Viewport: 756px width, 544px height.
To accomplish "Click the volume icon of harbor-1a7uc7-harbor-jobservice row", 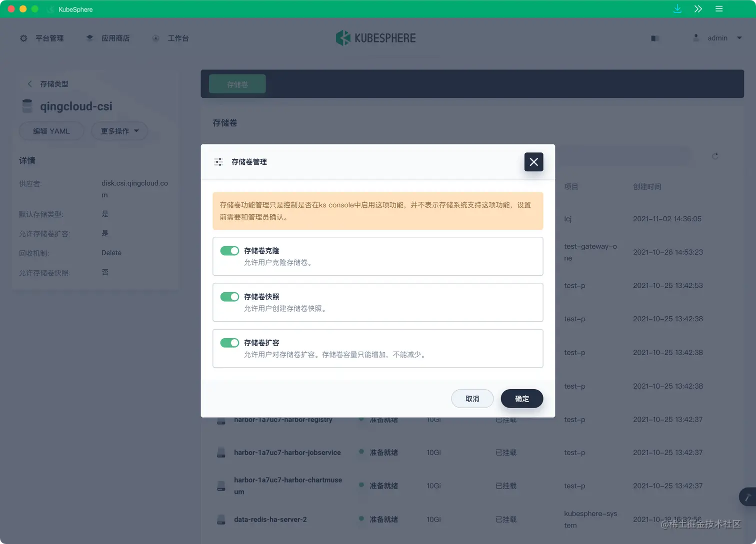I will point(221,453).
